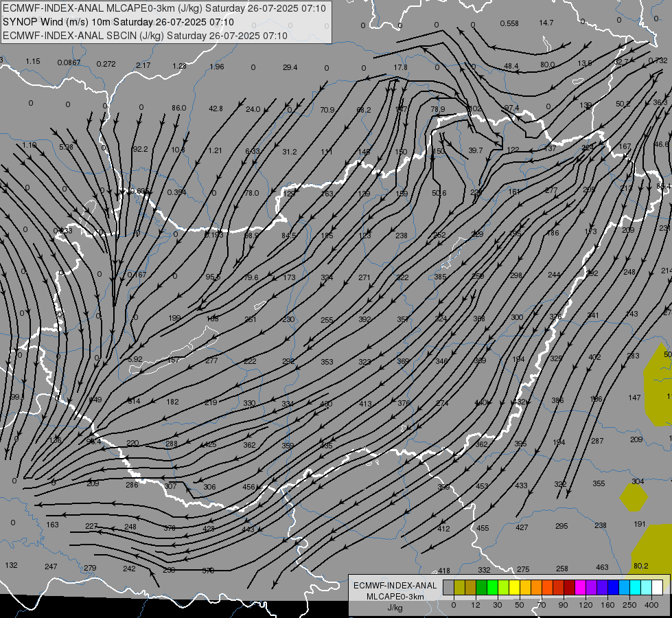Click the map value 1.15
This screenshot has height=618, width=672.
(x=32, y=61)
